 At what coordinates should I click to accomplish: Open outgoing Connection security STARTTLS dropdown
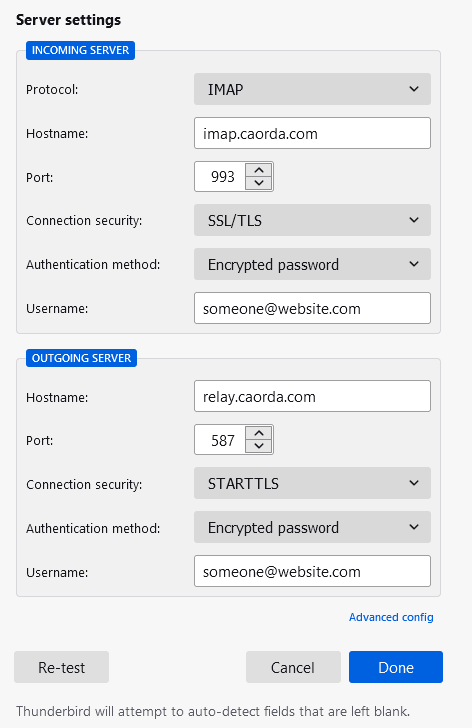point(312,483)
